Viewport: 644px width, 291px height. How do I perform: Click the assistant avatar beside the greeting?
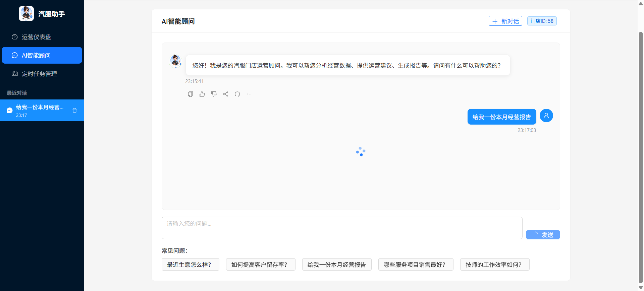coord(175,61)
